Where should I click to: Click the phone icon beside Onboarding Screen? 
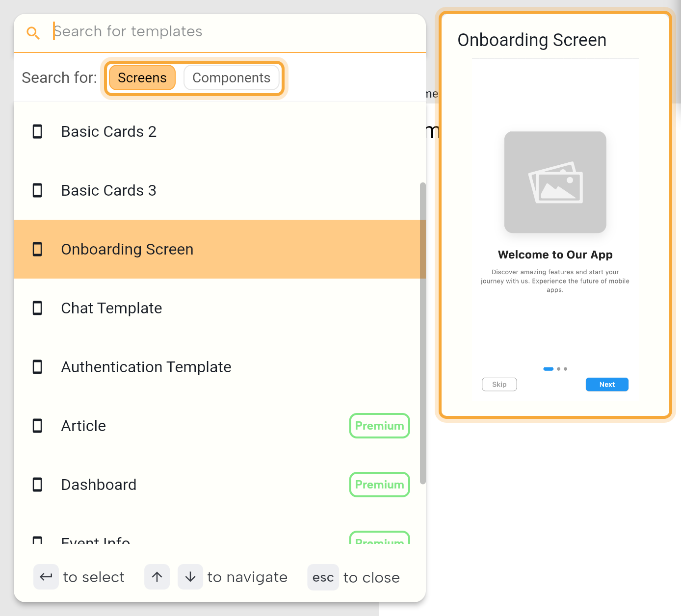[37, 249]
